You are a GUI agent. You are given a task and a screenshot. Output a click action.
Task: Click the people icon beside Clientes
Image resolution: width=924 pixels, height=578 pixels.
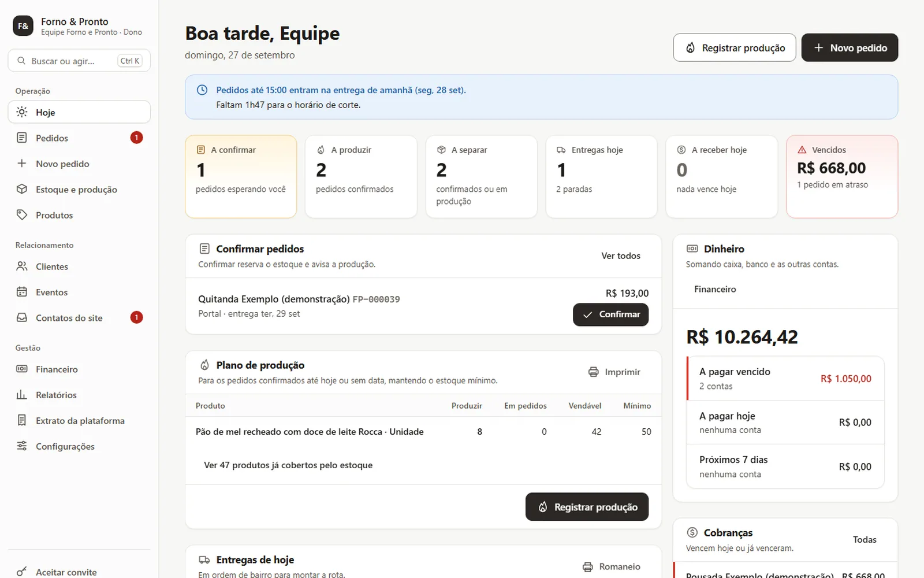(22, 266)
